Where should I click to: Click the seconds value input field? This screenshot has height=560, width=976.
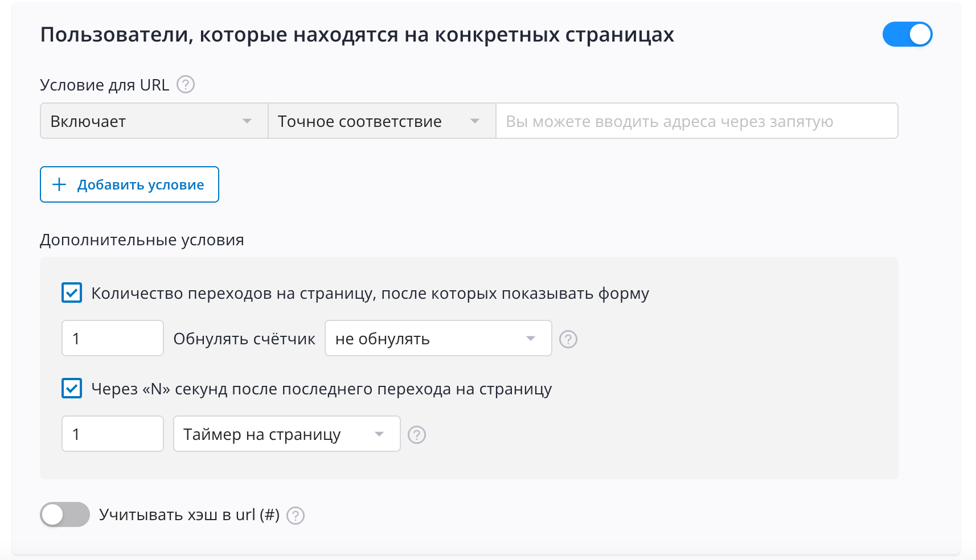pyautogui.click(x=113, y=434)
